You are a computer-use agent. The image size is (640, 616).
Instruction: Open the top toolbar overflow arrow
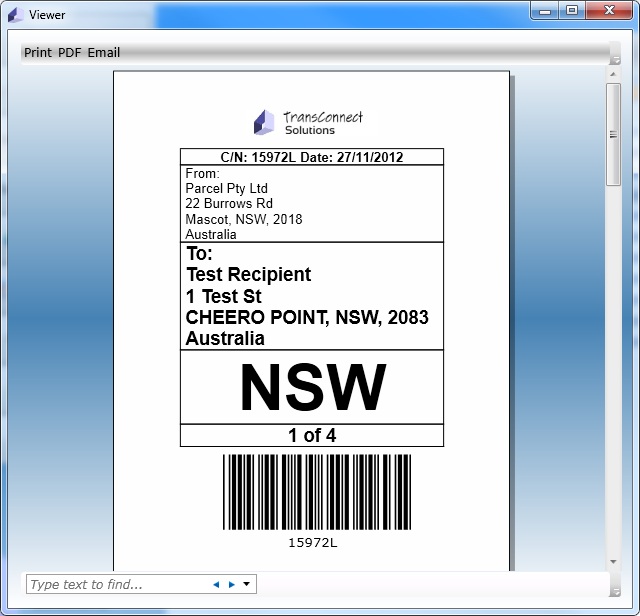(615, 60)
